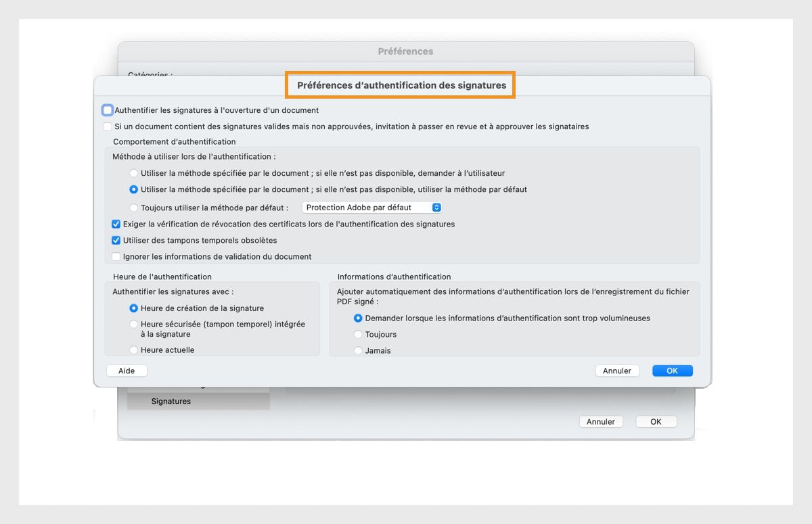Uncheck "Utiliser des tampons temporels obsolètes"
812x524 pixels.
pyautogui.click(x=116, y=240)
